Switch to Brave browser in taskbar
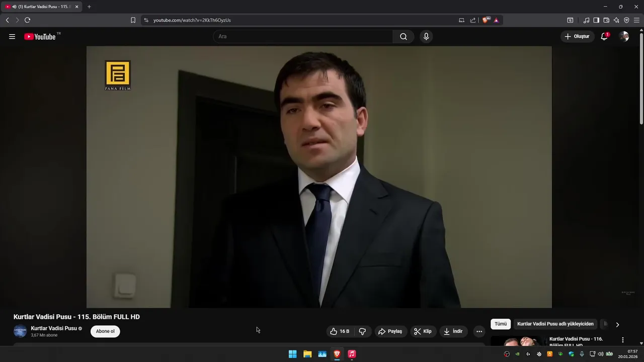This screenshot has height=362, width=644. [x=337, y=354]
